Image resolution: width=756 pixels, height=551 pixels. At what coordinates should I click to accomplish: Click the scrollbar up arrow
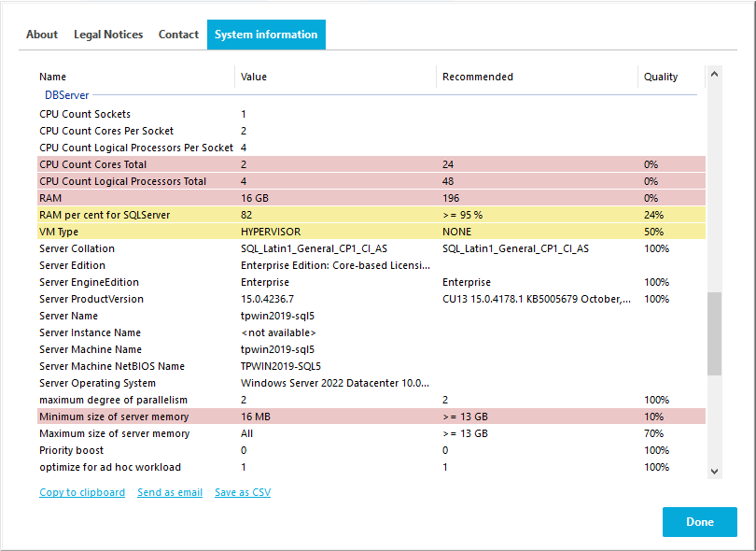[x=714, y=73]
